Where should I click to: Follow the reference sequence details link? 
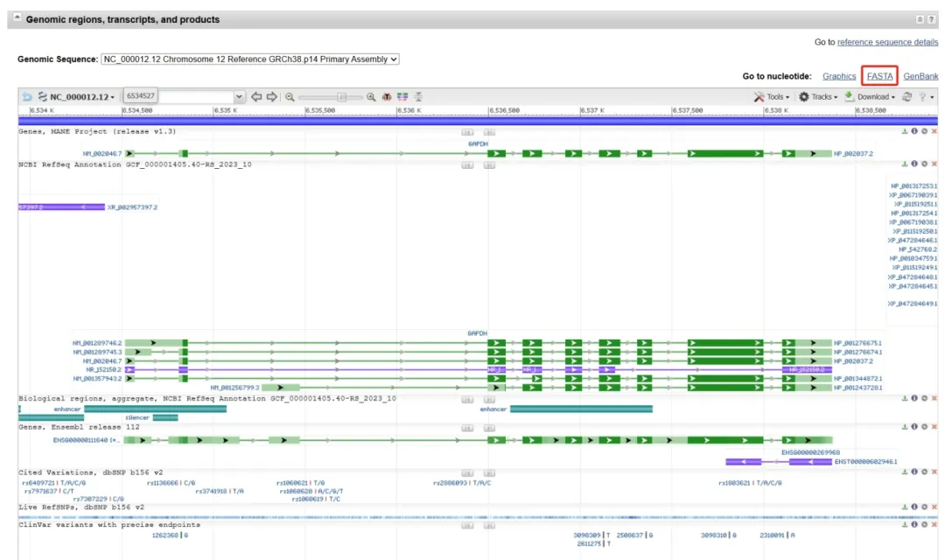[887, 42]
